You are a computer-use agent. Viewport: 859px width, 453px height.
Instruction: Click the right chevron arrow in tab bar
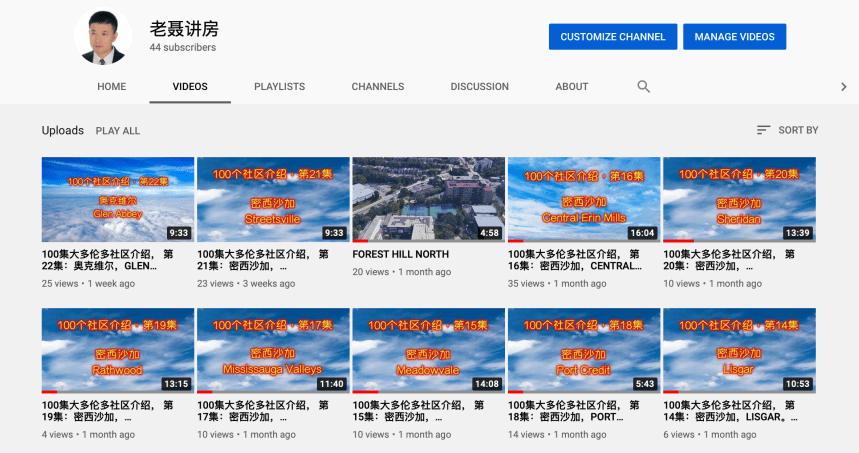coord(843,87)
